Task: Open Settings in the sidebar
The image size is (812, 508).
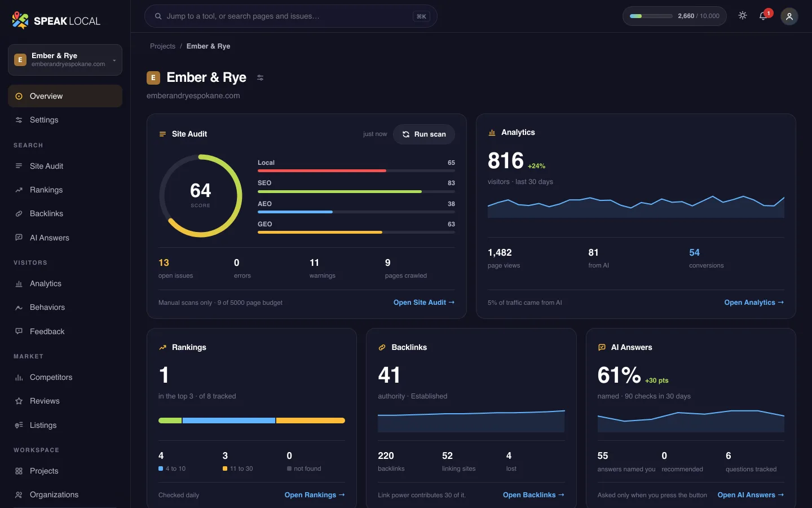Action: click(65, 120)
